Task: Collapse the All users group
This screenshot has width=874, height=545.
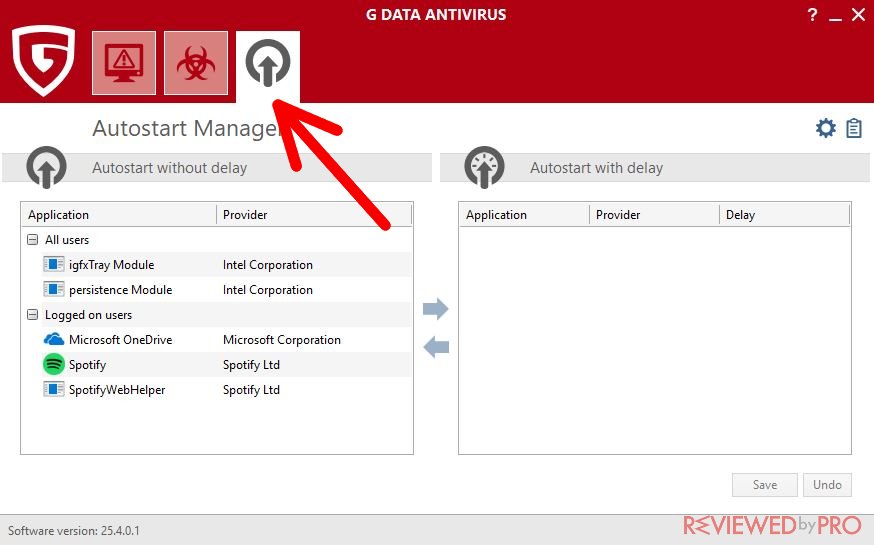Action: click(32, 240)
